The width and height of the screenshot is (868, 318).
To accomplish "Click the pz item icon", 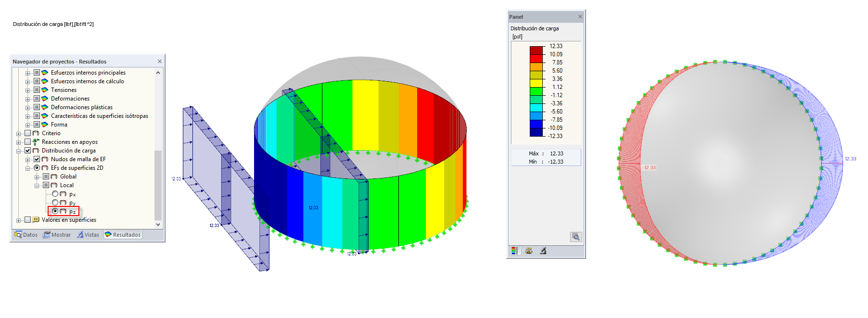I will point(63,211).
